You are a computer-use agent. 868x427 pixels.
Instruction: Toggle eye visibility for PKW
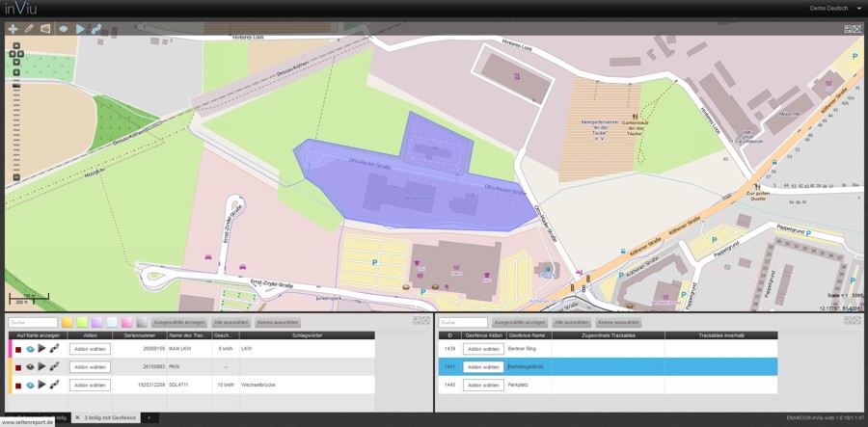click(x=30, y=366)
